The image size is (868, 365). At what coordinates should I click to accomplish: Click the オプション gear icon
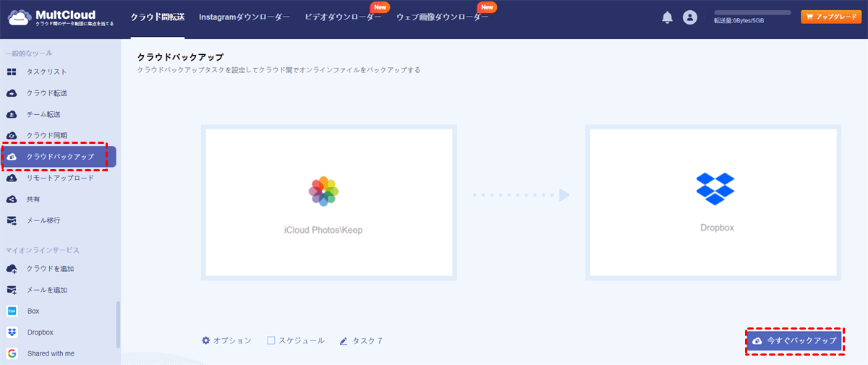tap(205, 340)
